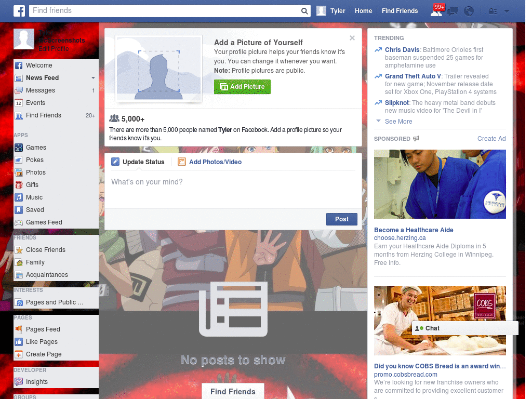Viewport: 532px width, 399px height.
Task: Open the choose.herzing.ca link
Action: (400, 238)
